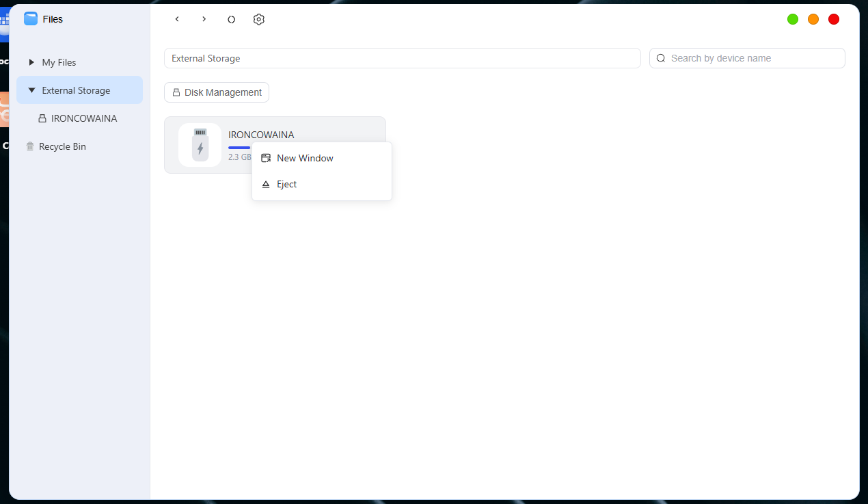Go forward with the right arrow icon

coord(204,19)
